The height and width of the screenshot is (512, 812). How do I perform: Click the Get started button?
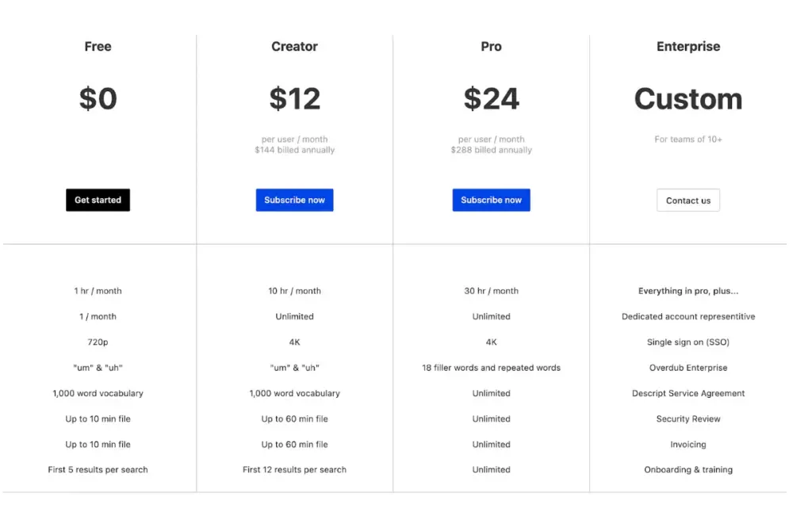click(98, 200)
